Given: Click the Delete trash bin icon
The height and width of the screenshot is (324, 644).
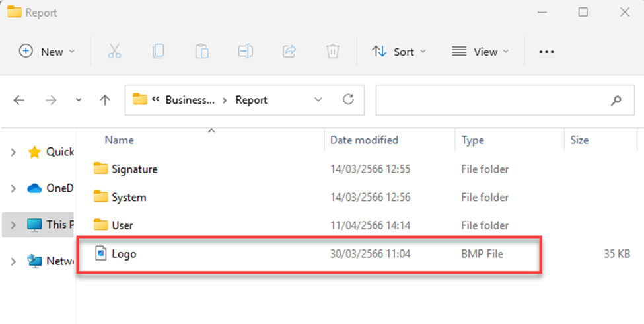Looking at the screenshot, I should pyautogui.click(x=333, y=51).
